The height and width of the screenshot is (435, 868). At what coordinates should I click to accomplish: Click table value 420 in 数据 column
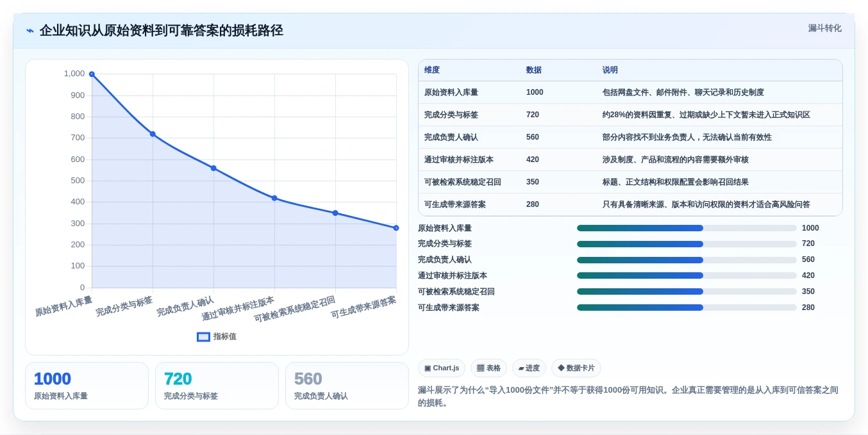(x=533, y=160)
